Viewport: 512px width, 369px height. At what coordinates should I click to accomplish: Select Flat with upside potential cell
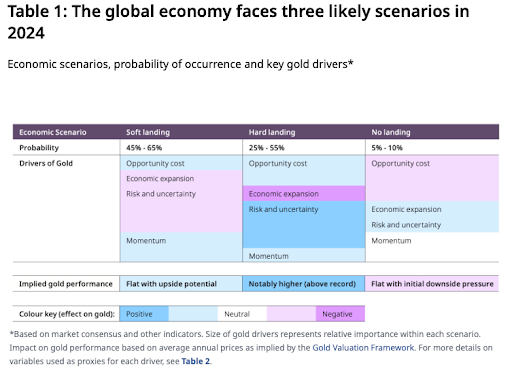pyautogui.click(x=181, y=284)
